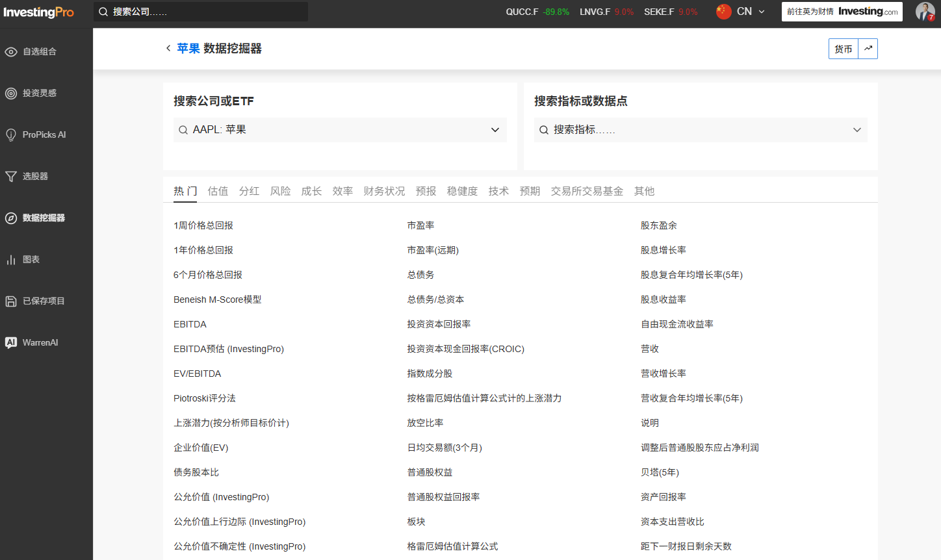Screen dimensions: 941x560
Task: Switch to the 预期 tab
Action: pyautogui.click(x=530, y=191)
